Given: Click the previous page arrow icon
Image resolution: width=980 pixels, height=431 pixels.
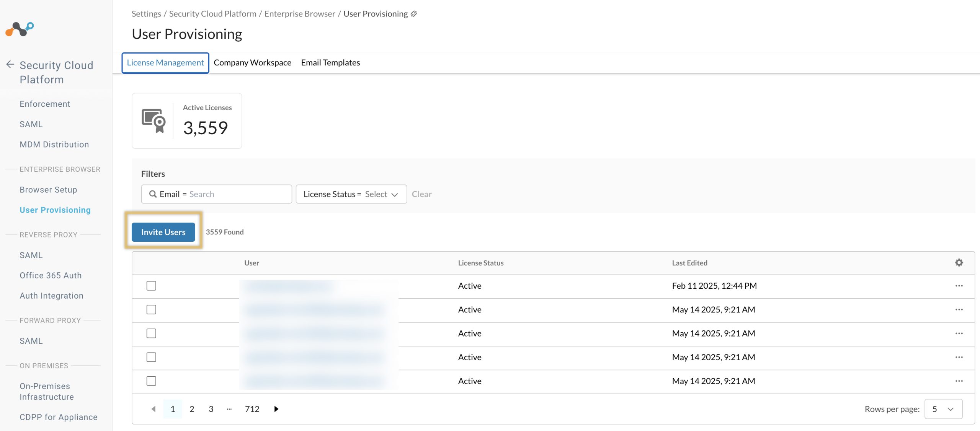Looking at the screenshot, I should click(154, 409).
